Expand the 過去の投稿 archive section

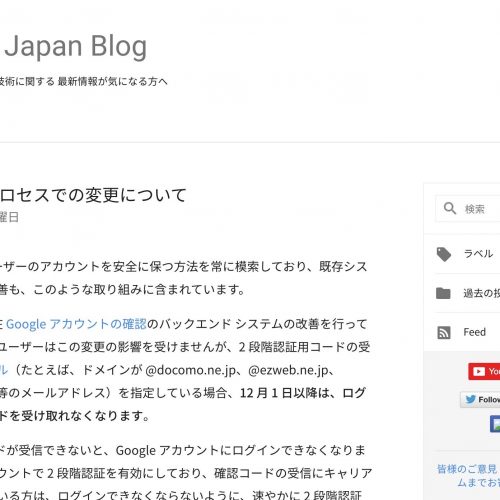pos(468,293)
